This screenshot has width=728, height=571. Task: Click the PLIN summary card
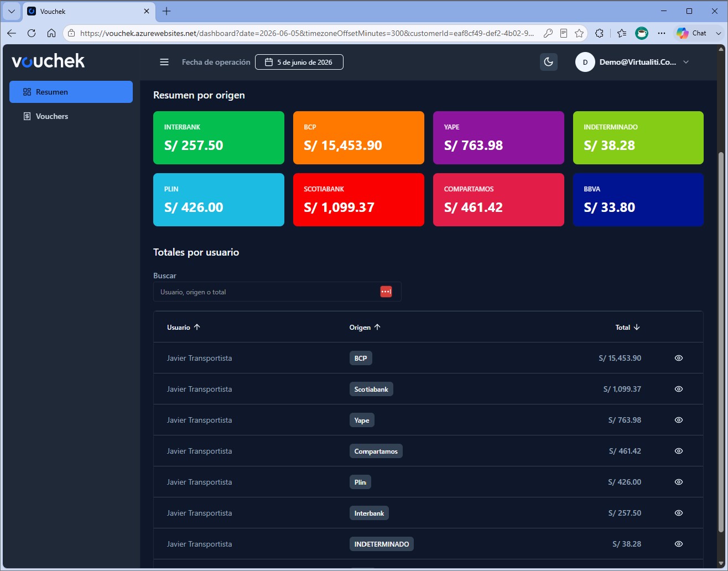[219, 200]
